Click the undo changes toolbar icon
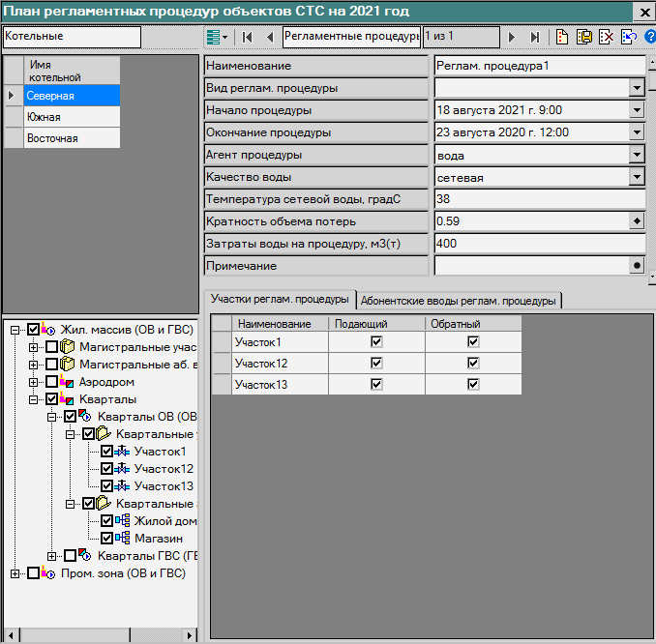The height and width of the screenshot is (644, 656). pyautogui.click(x=629, y=37)
